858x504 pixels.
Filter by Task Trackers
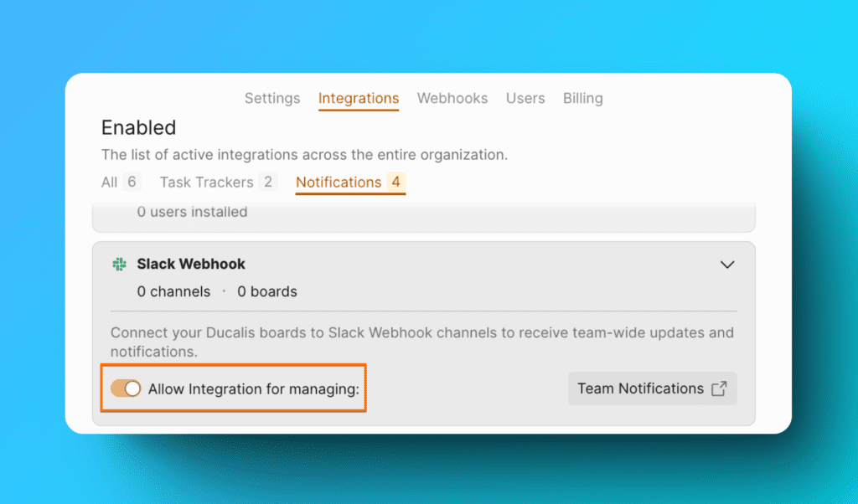click(206, 182)
